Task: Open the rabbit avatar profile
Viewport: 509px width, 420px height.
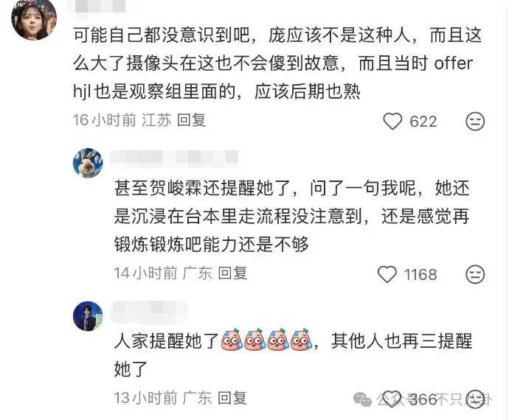Action: pyautogui.click(x=88, y=163)
